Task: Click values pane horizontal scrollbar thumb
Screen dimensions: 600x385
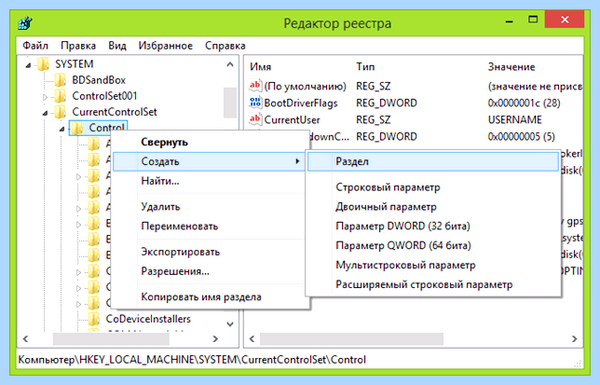Action: 351,339
